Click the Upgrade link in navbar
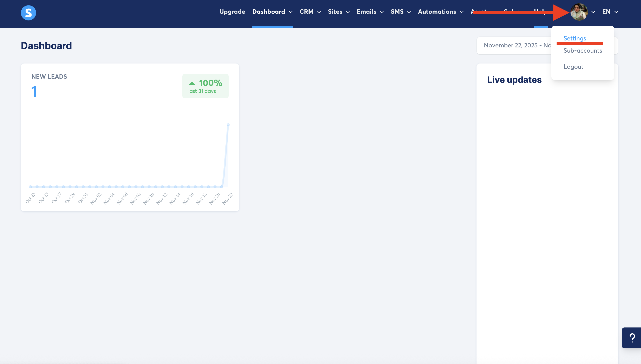 232,12
